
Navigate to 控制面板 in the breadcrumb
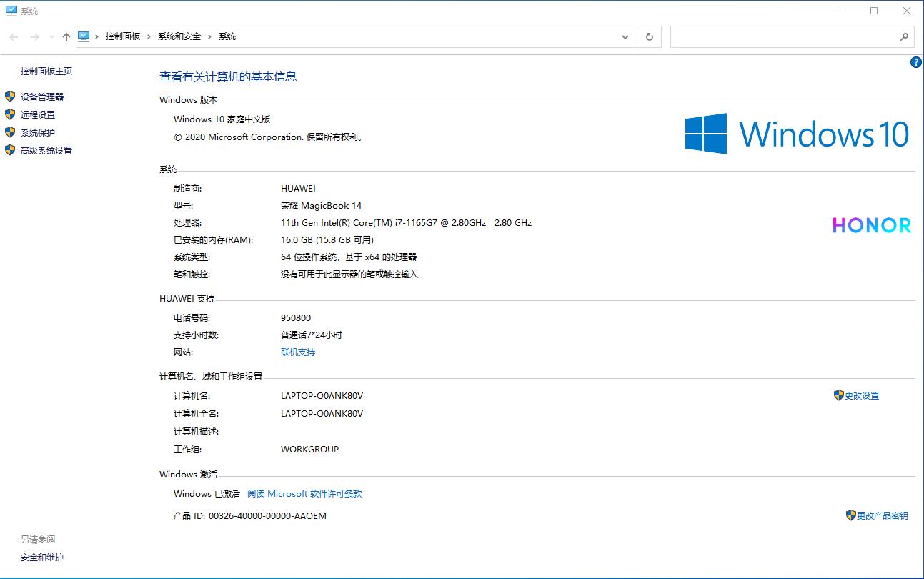[122, 36]
